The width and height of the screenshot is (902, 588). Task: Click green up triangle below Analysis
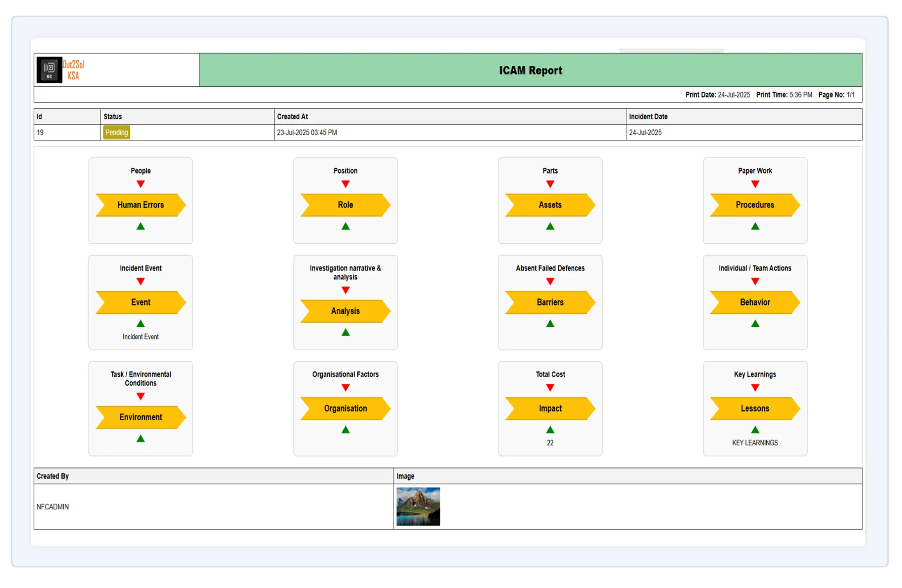pyautogui.click(x=345, y=332)
